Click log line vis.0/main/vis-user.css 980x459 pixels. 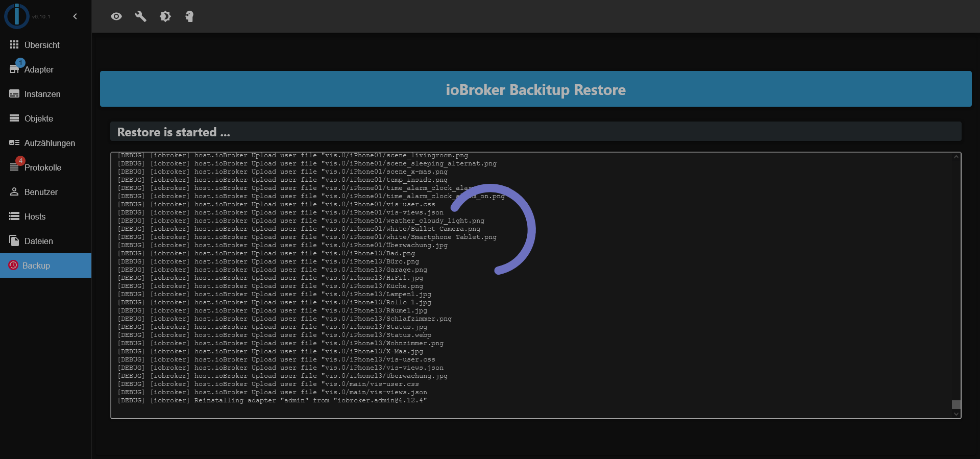[x=268, y=384]
